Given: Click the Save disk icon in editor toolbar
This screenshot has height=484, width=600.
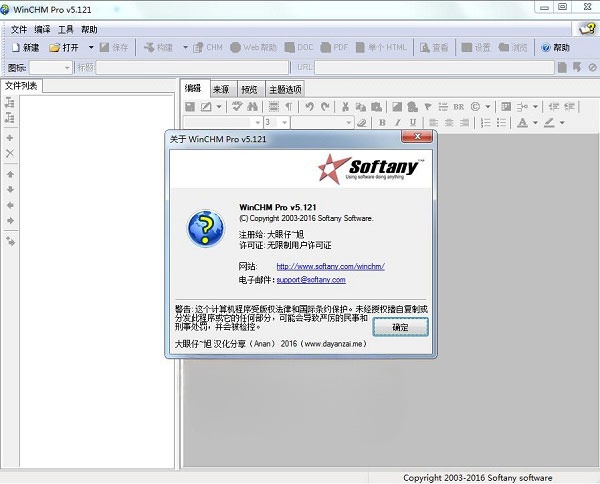Looking at the screenshot, I should pyautogui.click(x=191, y=106).
